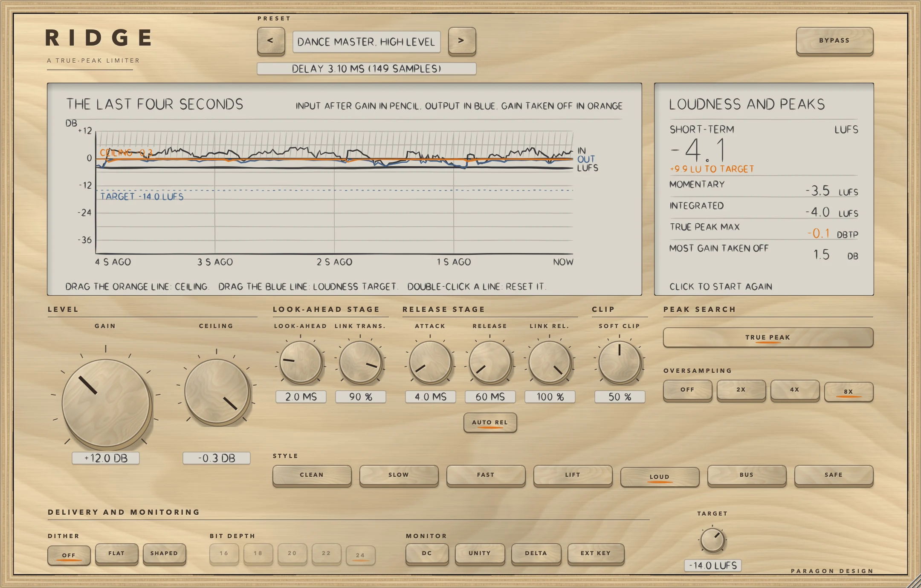Open the preset name field 'Dance Master, High Level'

tap(366, 42)
